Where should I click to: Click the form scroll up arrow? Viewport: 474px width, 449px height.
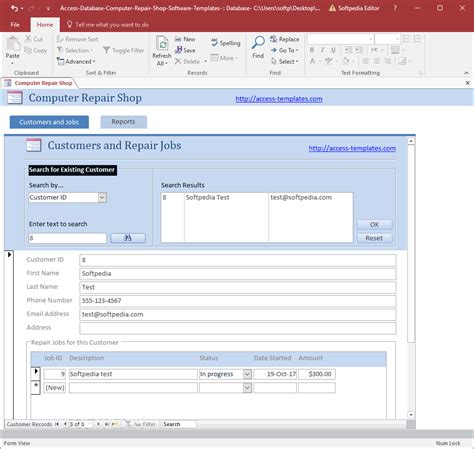(x=411, y=141)
